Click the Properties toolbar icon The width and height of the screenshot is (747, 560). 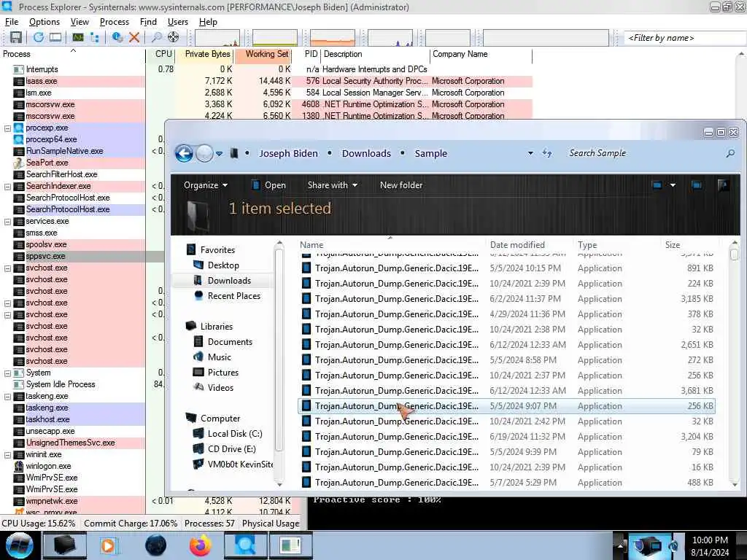point(117,37)
